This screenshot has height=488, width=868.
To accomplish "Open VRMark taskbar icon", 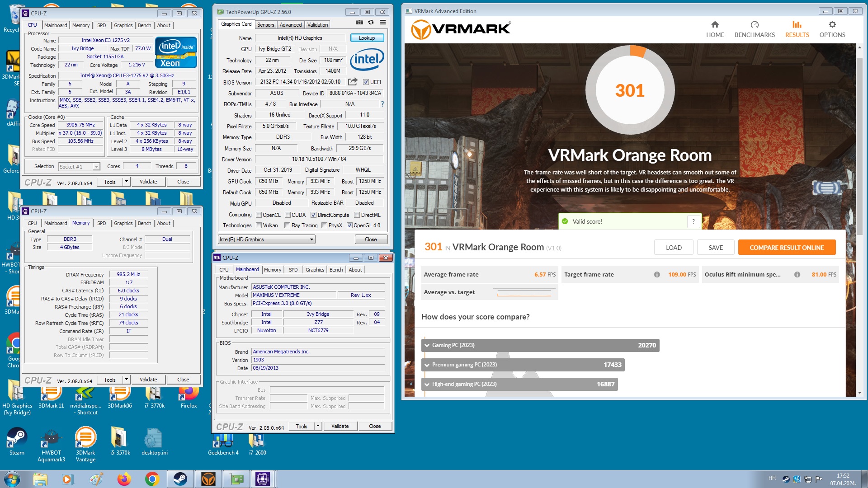I will click(x=208, y=479).
